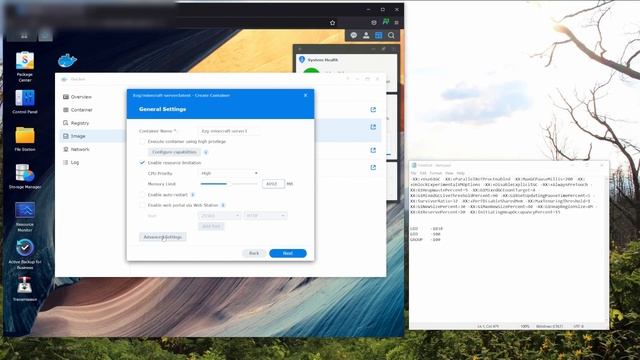Check Enable auto-restart

pyautogui.click(x=142, y=195)
